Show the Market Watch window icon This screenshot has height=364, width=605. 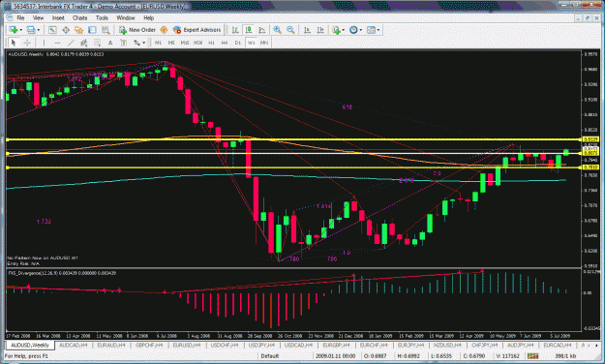tap(52, 30)
